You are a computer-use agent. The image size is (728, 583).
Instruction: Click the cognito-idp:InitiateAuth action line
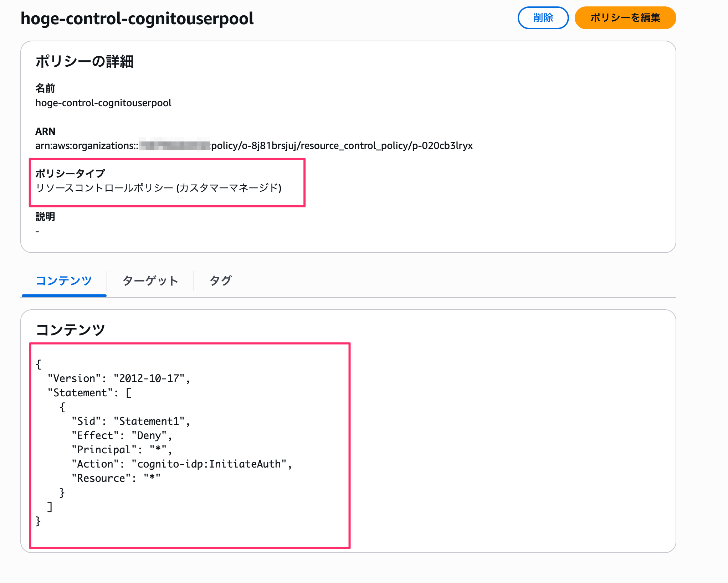pos(181,464)
